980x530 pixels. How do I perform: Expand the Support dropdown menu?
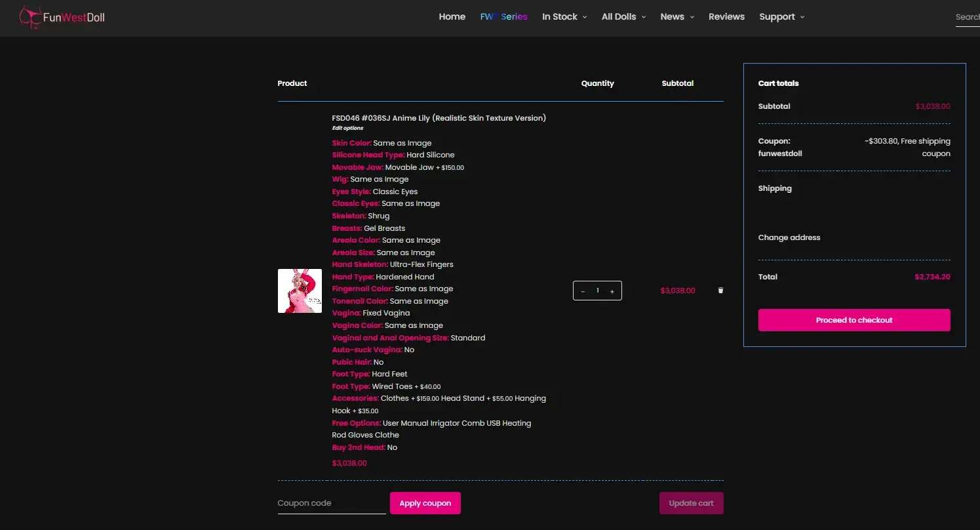coord(781,17)
